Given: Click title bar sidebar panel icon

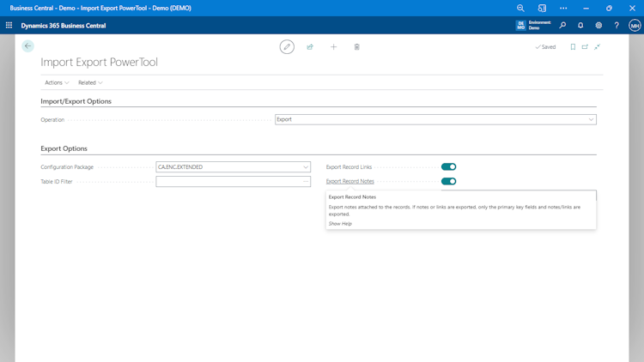Looking at the screenshot, I should click(542, 9).
